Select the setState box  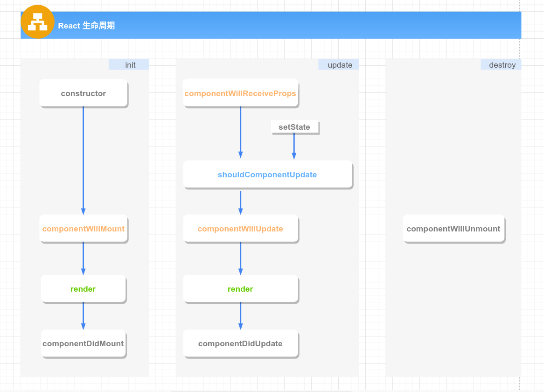[x=294, y=127]
